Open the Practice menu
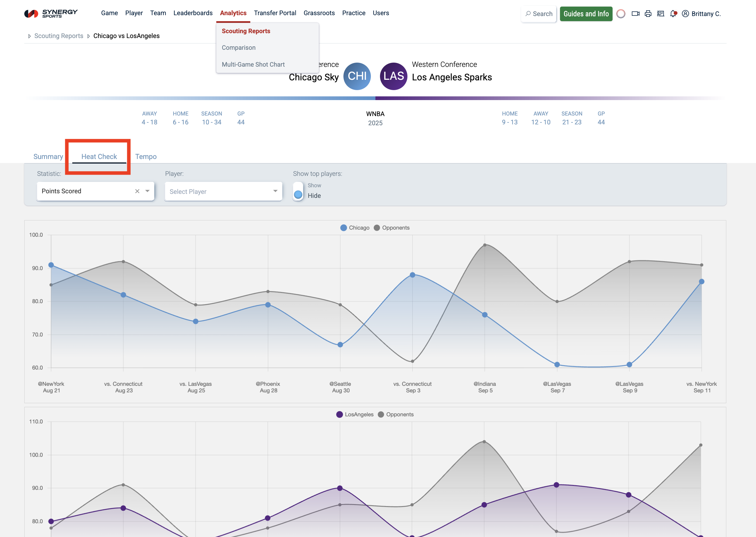Image resolution: width=756 pixels, height=537 pixels. pyautogui.click(x=354, y=13)
